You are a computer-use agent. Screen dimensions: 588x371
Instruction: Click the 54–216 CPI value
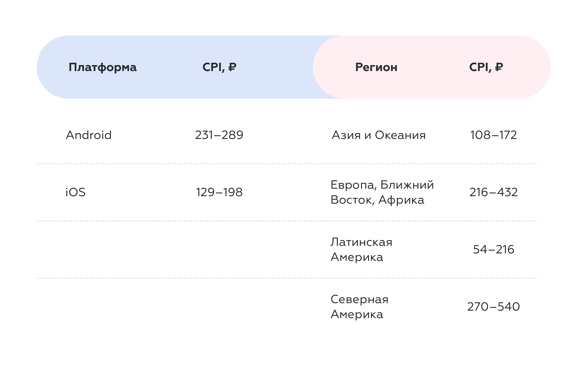pyautogui.click(x=494, y=249)
